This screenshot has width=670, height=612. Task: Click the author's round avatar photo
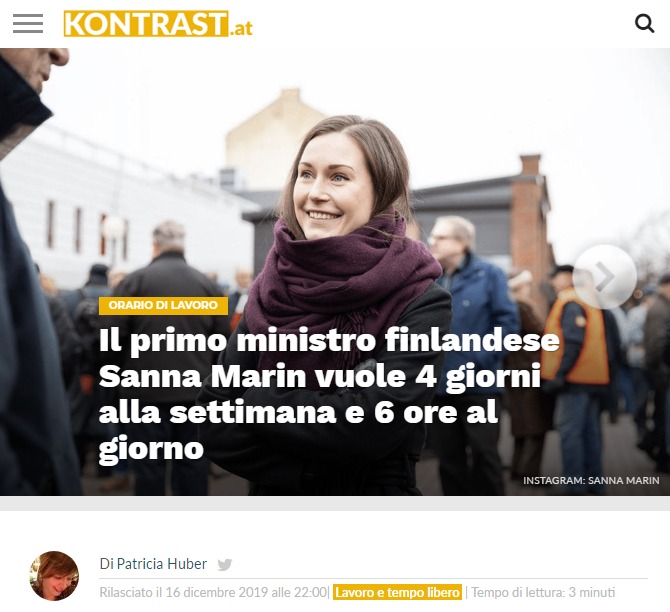point(54,576)
